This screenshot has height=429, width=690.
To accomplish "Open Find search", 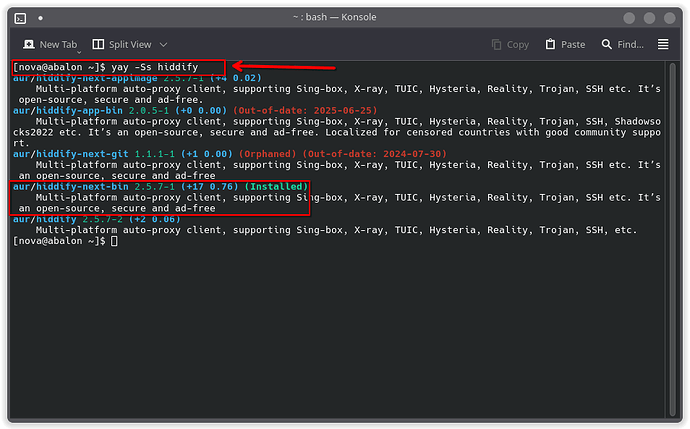I will [x=622, y=44].
